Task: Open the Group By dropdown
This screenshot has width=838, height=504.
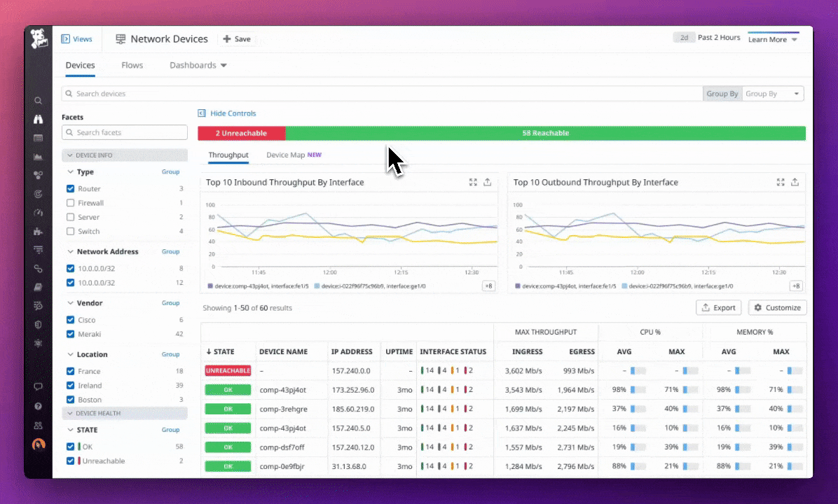Action: pos(773,94)
